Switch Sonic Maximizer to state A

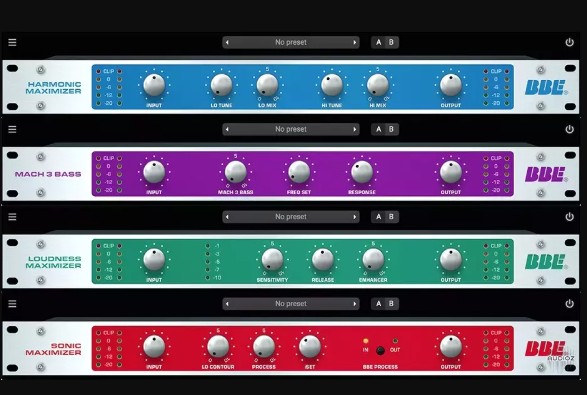[378, 304]
